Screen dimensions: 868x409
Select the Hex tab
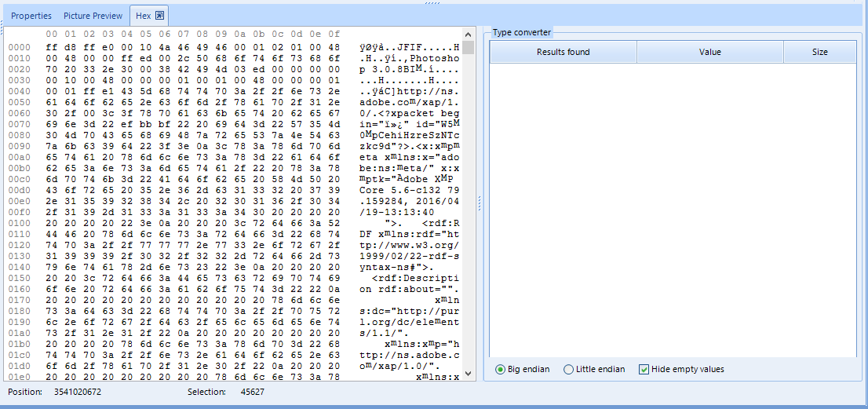(x=142, y=16)
